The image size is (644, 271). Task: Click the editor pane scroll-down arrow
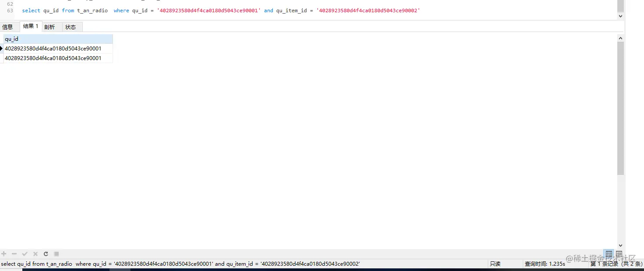620,16
